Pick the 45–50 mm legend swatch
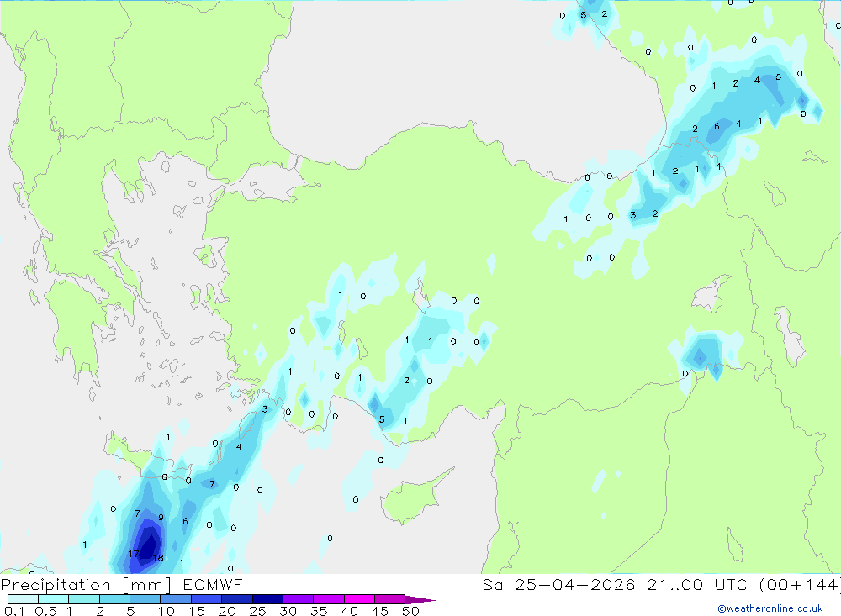 point(390,599)
